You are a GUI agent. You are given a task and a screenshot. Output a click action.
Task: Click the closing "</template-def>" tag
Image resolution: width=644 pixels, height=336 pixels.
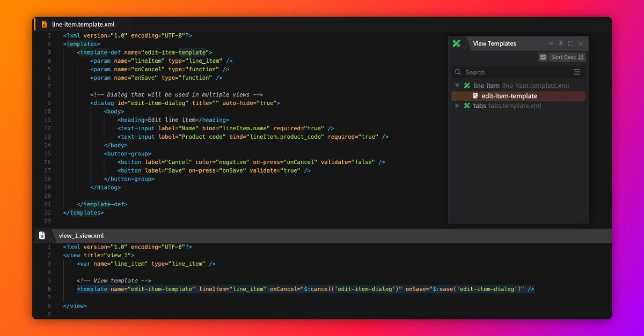pyautogui.click(x=102, y=204)
